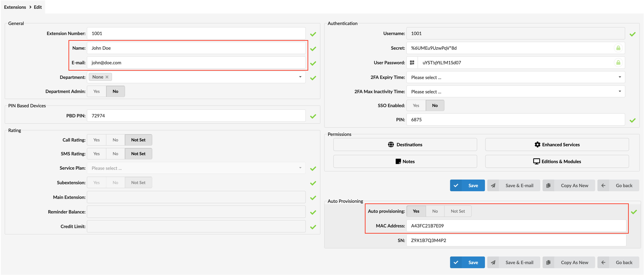Set SSO Enabled to Yes
Image resolution: width=644 pixels, height=275 pixels.
(416, 106)
